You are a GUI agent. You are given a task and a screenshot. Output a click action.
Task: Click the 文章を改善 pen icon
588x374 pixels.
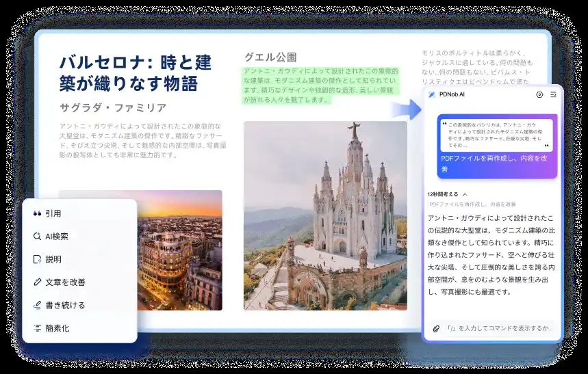(x=38, y=282)
